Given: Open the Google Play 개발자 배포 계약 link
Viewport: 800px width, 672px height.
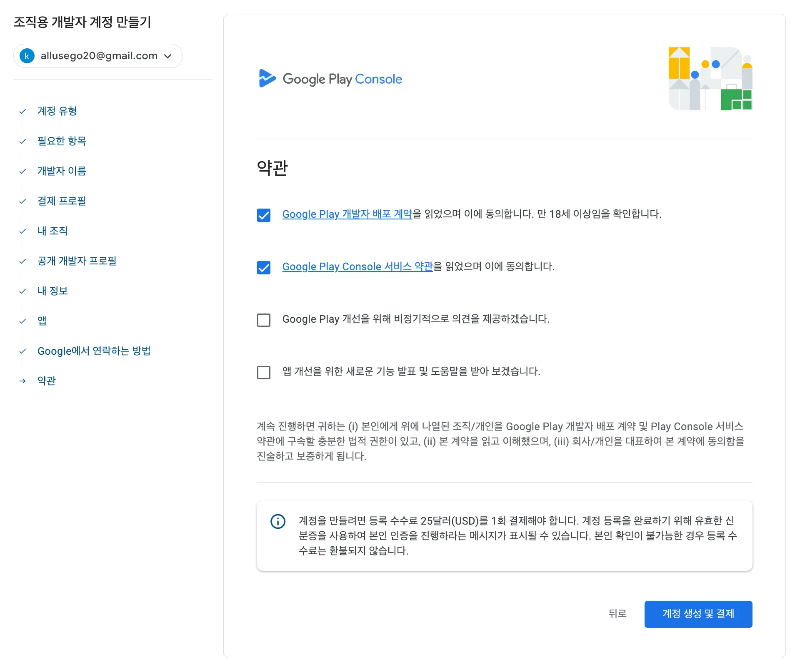Looking at the screenshot, I should click(x=347, y=214).
